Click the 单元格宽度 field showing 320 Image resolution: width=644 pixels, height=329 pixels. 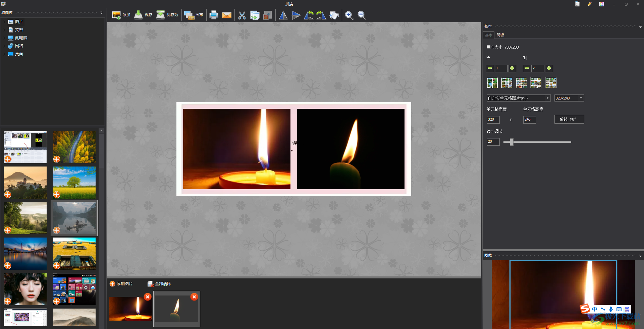pyautogui.click(x=493, y=120)
